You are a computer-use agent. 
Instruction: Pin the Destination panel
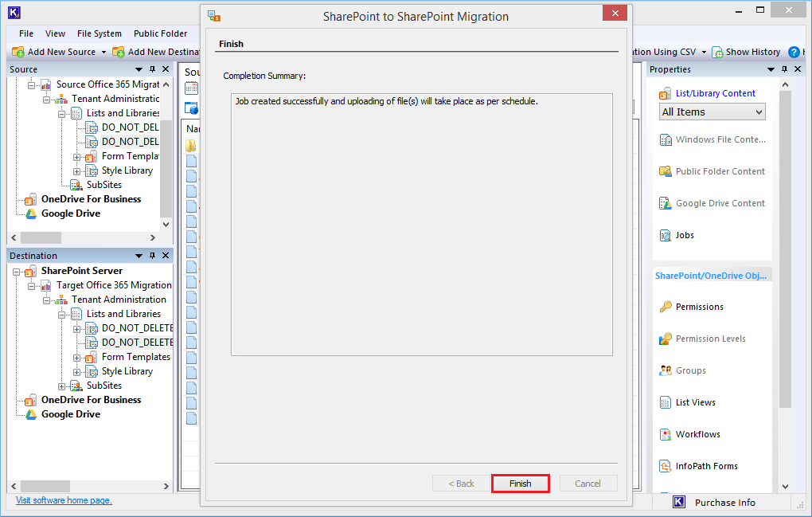click(x=152, y=256)
